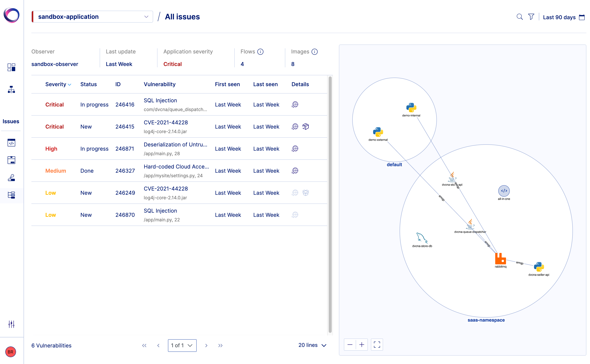This screenshot has height=364, width=590.
Task: Click the globe detail icon for issue 246327
Action: pyautogui.click(x=295, y=171)
